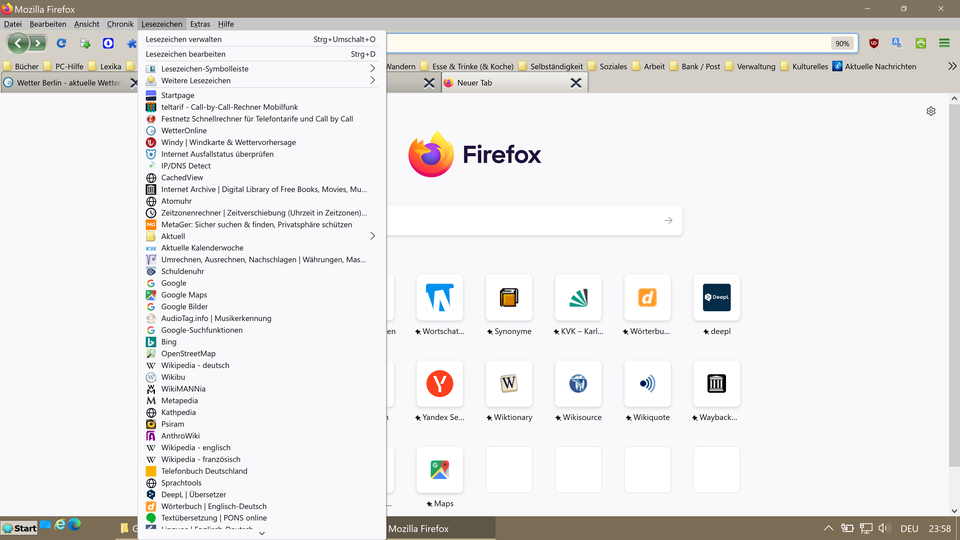Open the Ansicht menu
The width and height of the screenshot is (960, 540).
pos(86,24)
